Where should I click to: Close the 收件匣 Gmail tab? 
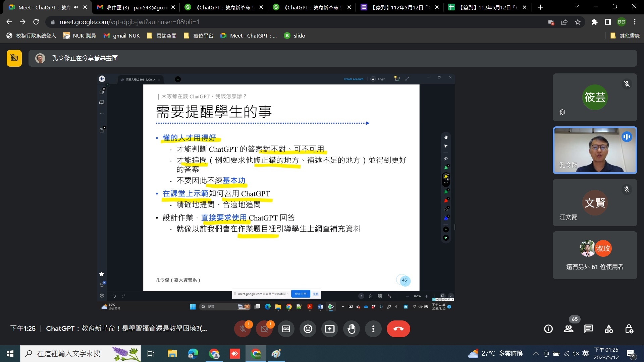(173, 7)
